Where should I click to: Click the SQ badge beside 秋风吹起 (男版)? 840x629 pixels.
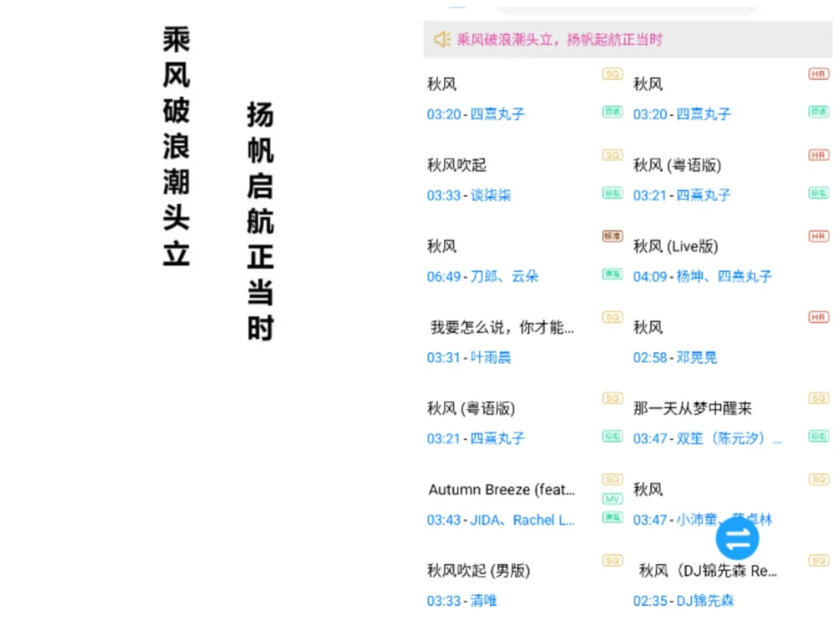(x=612, y=561)
